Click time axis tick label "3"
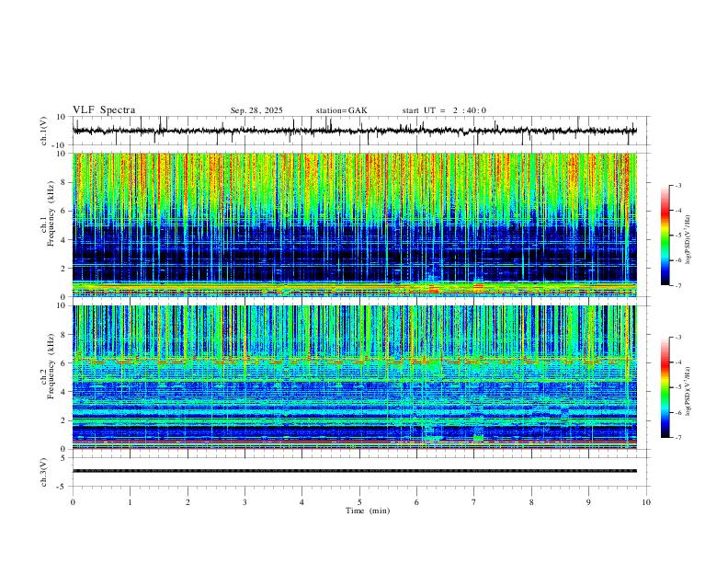 pyautogui.click(x=245, y=502)
